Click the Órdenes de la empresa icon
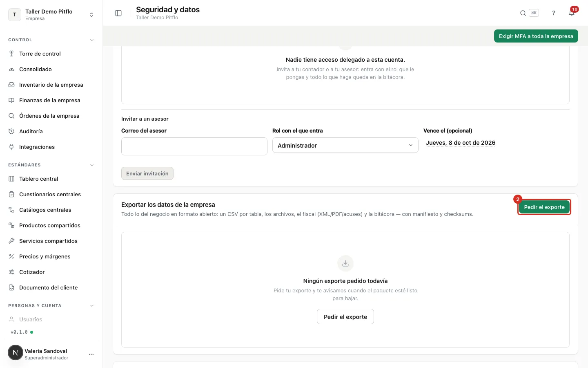The width and height of the screenshot is (588, 368). point(11,116)
